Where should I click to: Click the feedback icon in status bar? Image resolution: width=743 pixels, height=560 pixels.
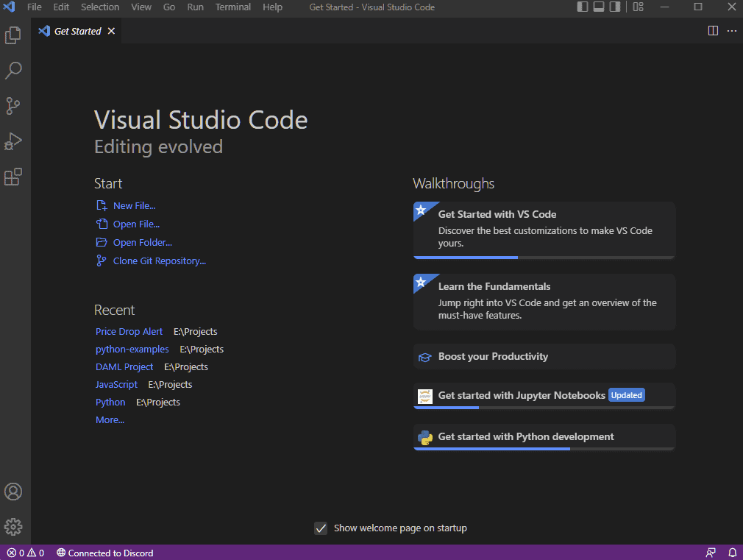click(x=711, y=553)
